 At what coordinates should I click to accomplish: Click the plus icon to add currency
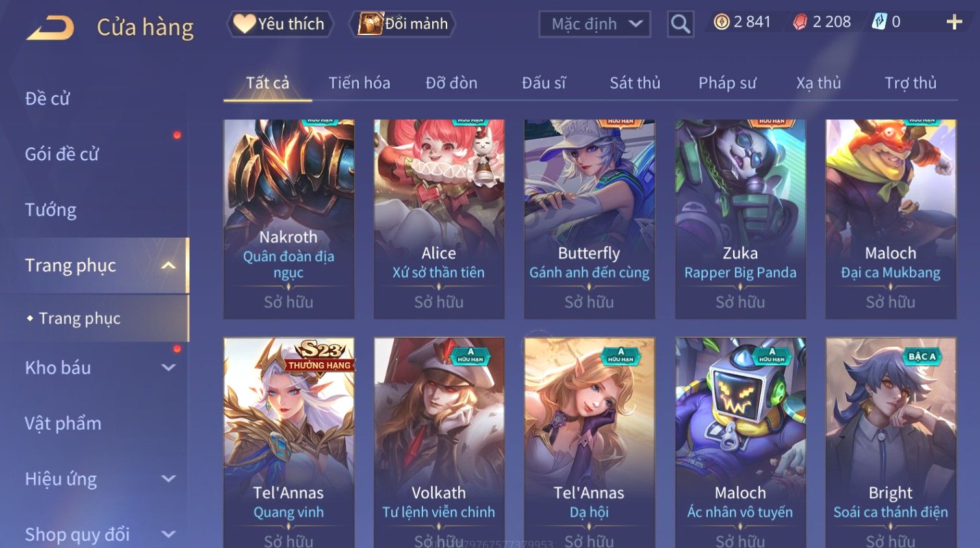pyautogui.click(x=954, y=22)
